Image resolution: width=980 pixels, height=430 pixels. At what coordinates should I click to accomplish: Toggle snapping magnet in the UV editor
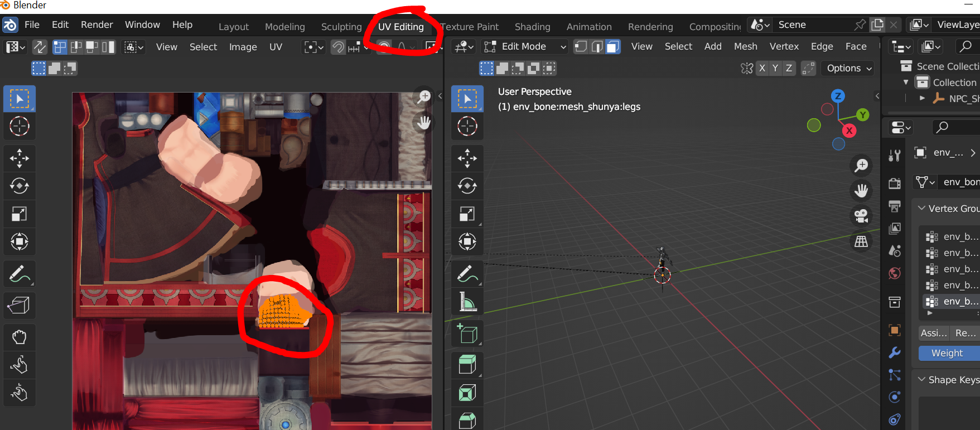point(338,47)
